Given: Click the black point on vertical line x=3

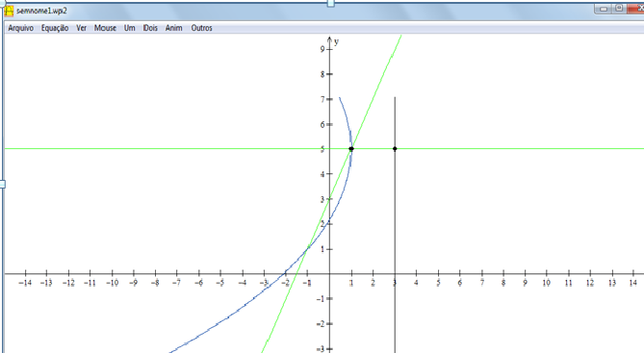Looking at the screenshot, I should [x=395, y=148].
